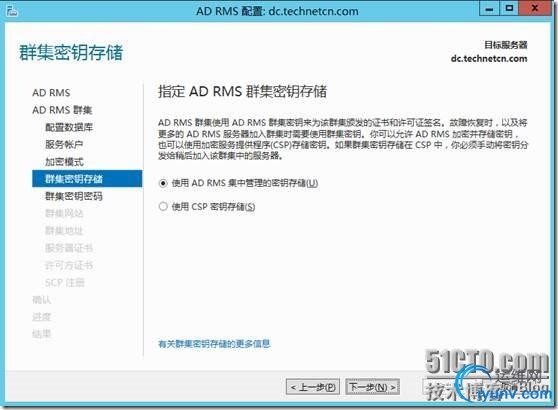Go back with the 上一步(P) button
Screen dimensions: 558x410
coord(313,387)
